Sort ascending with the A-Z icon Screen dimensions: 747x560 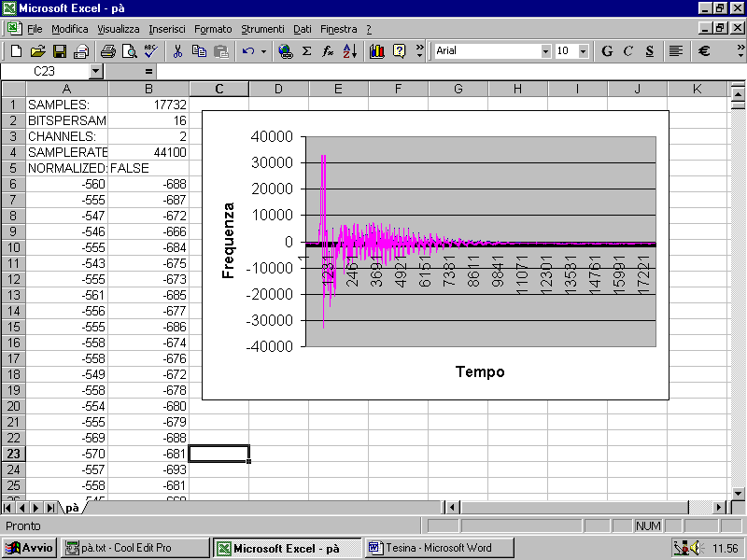[x=349, y=51]
